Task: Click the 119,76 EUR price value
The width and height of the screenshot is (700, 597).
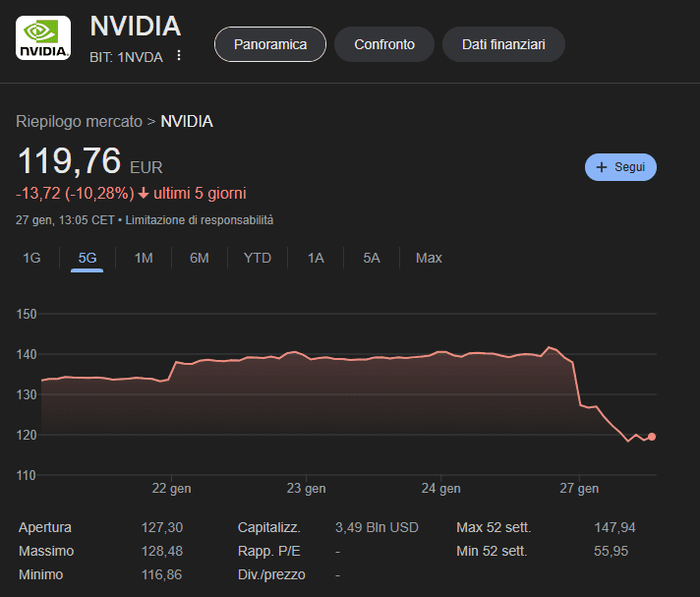Action: [x=69, y=161]
